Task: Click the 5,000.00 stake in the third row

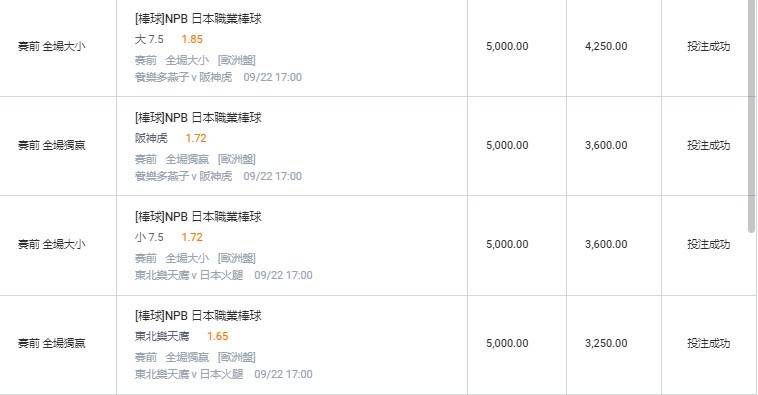Action: (x=507, y=244)
